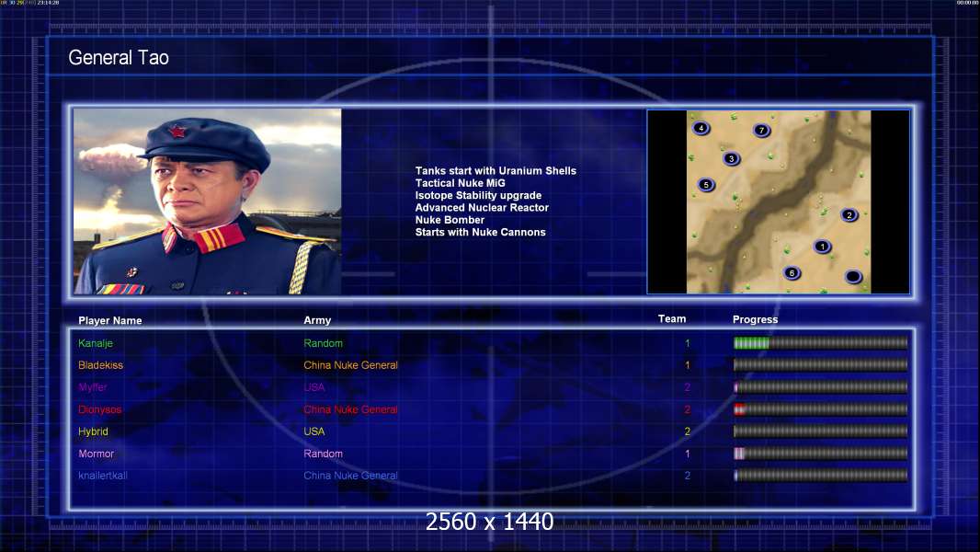Select player name "Kanalje"
Viewport: 980px width, 552px height.
96,343
